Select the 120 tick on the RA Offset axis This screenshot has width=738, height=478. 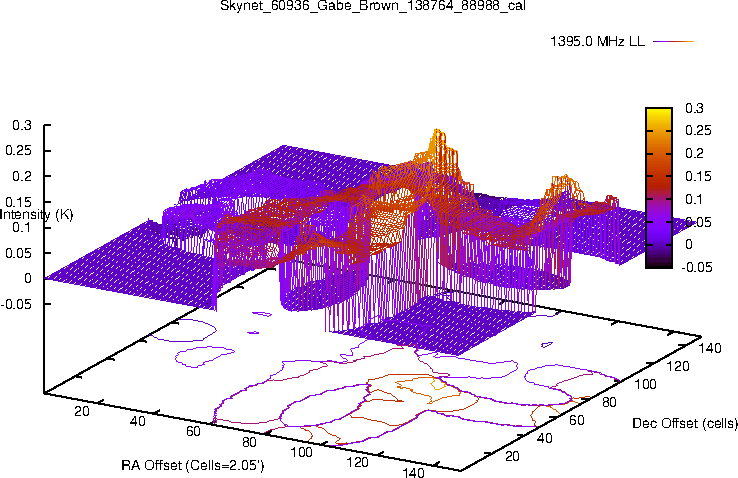357,462
